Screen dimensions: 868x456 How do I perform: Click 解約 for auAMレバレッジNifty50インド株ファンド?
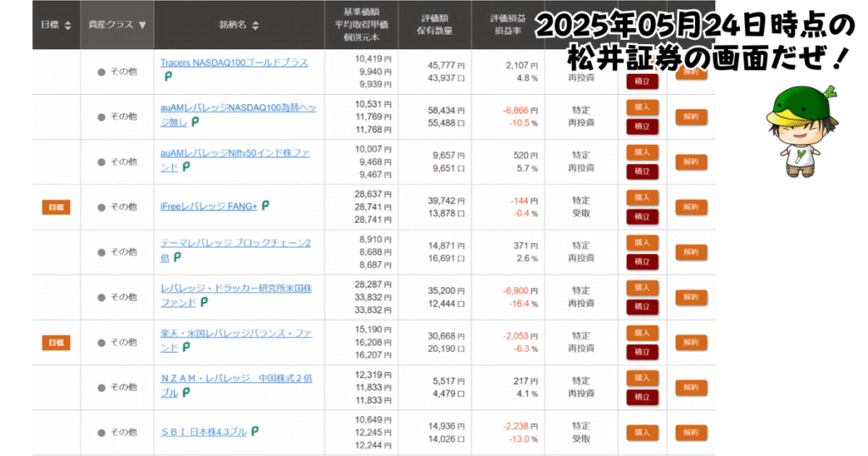tap(691, 162)
